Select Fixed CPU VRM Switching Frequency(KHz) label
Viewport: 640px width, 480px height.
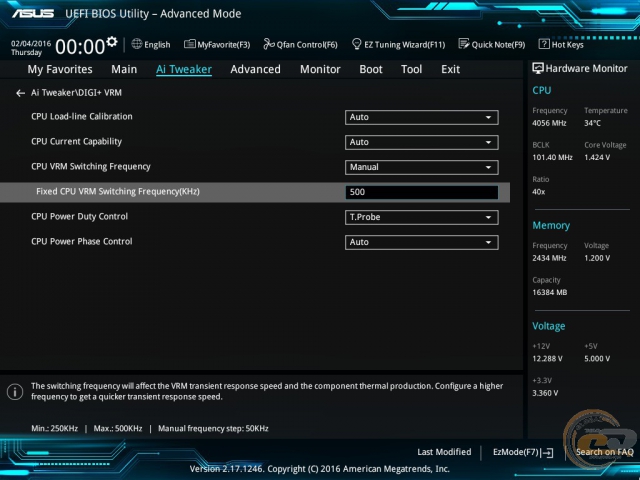coord(118,191)
